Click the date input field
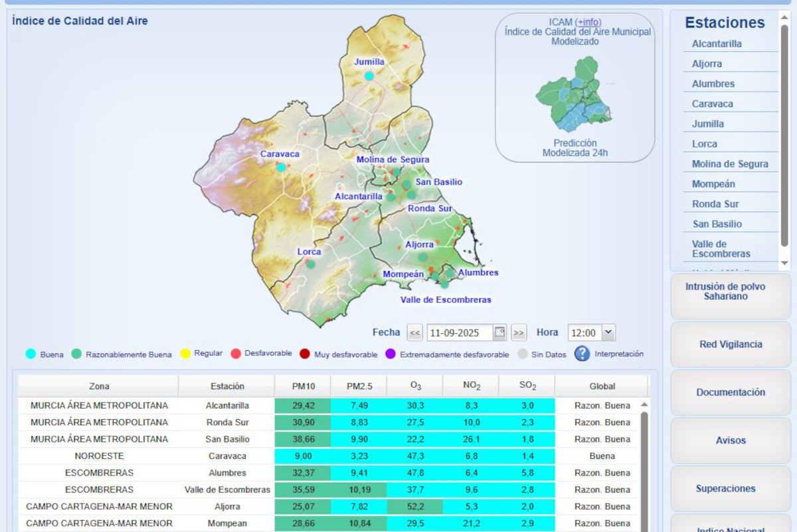 pos(460,333)
